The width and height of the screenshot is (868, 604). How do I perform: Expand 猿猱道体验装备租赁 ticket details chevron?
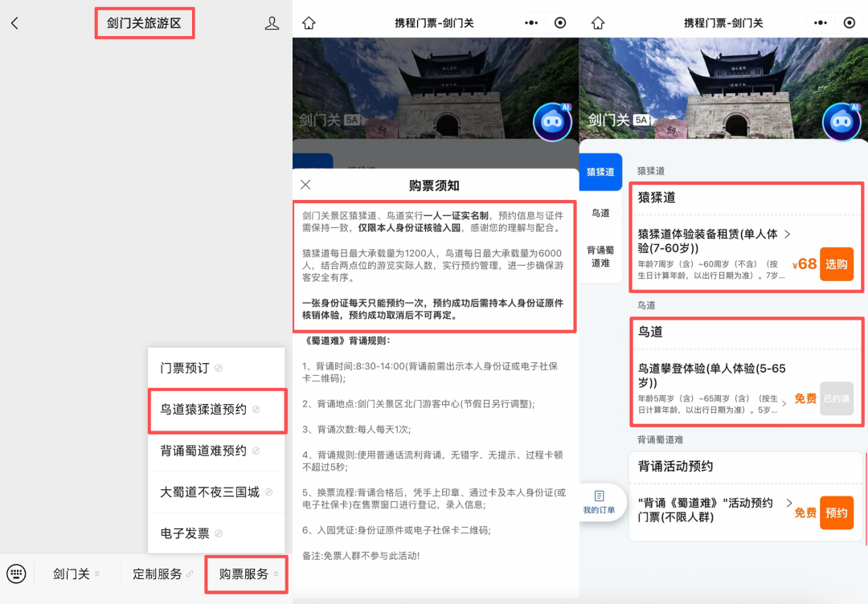click(787, 234)
